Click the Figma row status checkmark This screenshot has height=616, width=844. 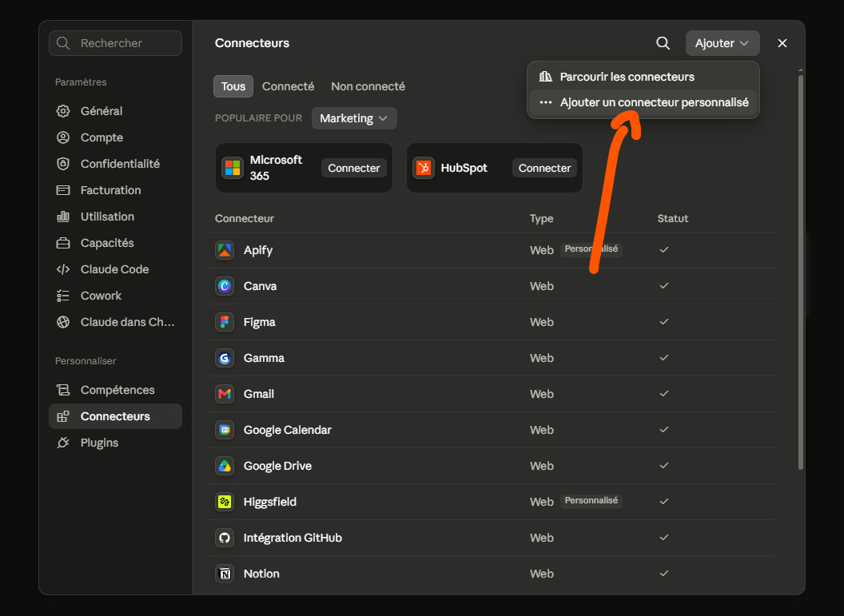(x=664, y=322)
